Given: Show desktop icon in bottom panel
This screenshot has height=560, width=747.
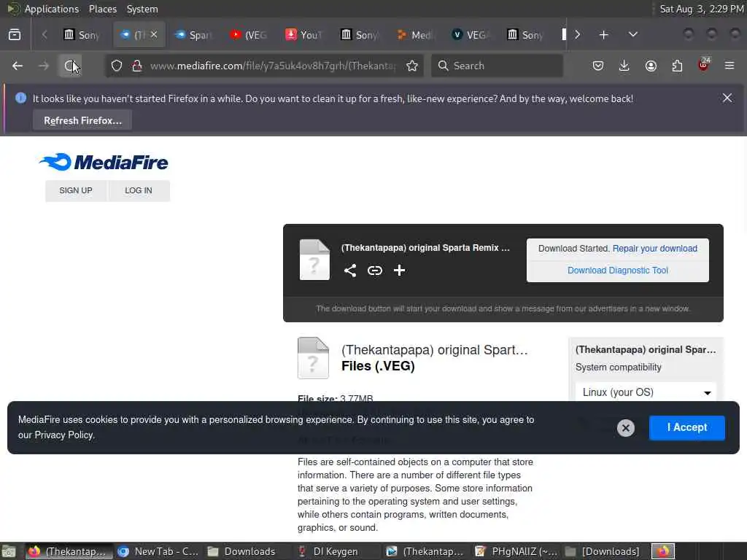Looking at the screenshot, I should 9,551.
